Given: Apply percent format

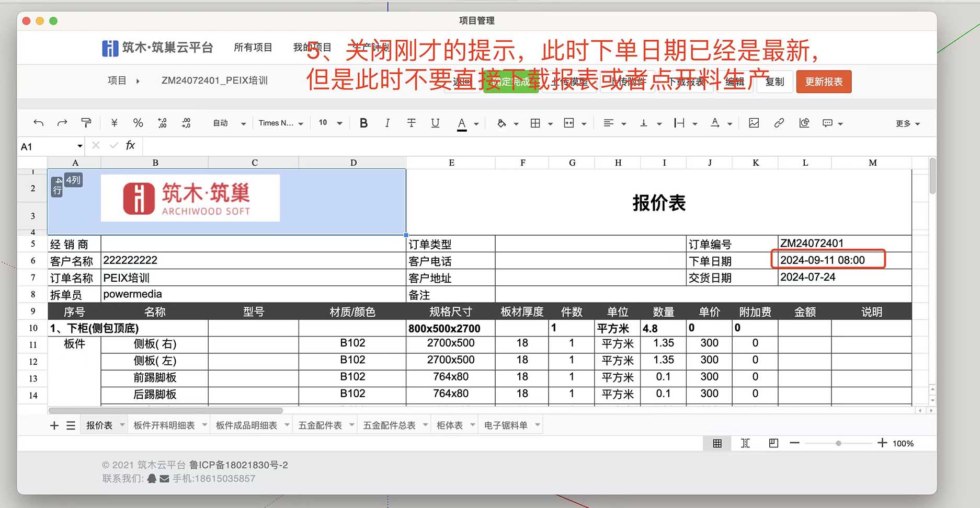Looking at the screenshot, I should click(138, 123).
